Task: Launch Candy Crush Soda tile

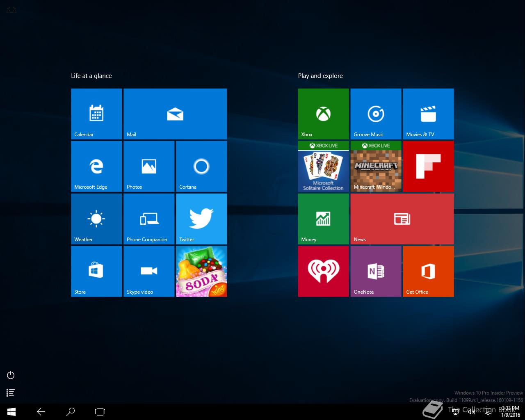Action: pos(201,272)
